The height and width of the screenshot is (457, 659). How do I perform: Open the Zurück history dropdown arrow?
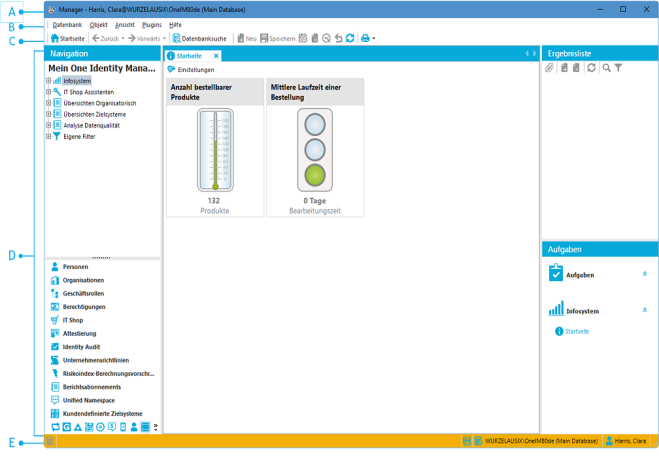[x=123, y=38]
